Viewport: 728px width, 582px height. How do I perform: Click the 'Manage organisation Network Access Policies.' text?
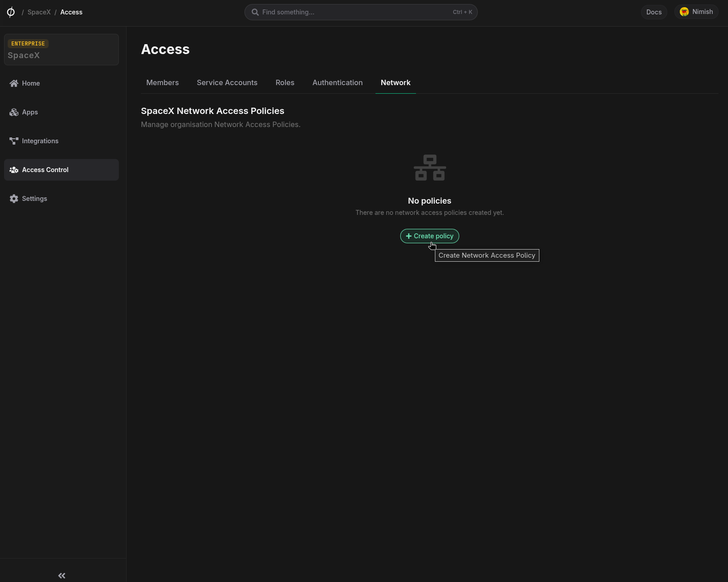click(221, 124)
